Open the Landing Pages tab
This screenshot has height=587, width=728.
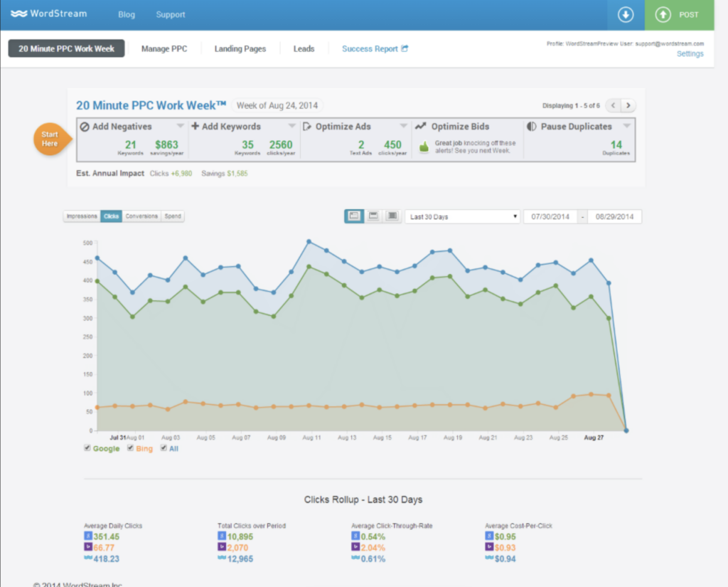[x=240, y=48]
